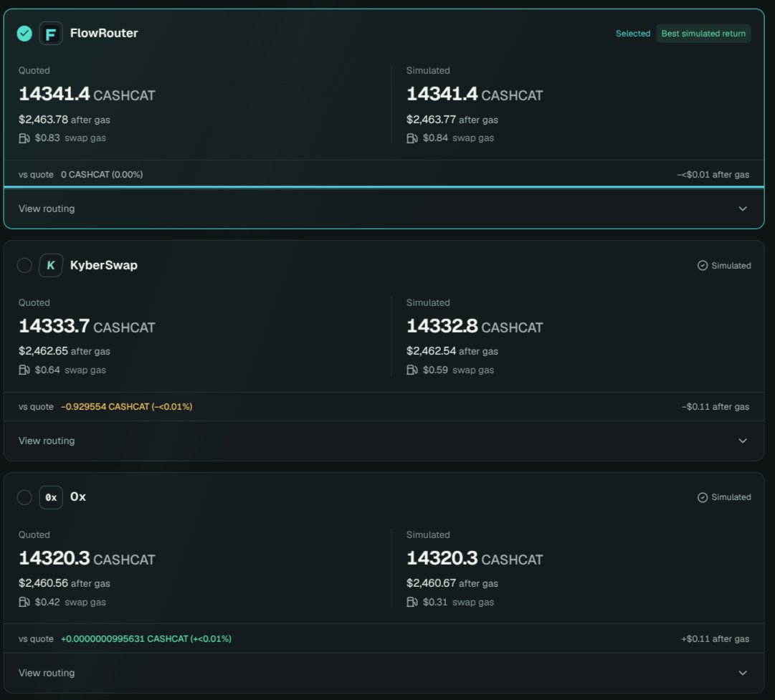The image size is (775, 700).
Task: Select the KyberSwap radio button
Action: (24, 265)
